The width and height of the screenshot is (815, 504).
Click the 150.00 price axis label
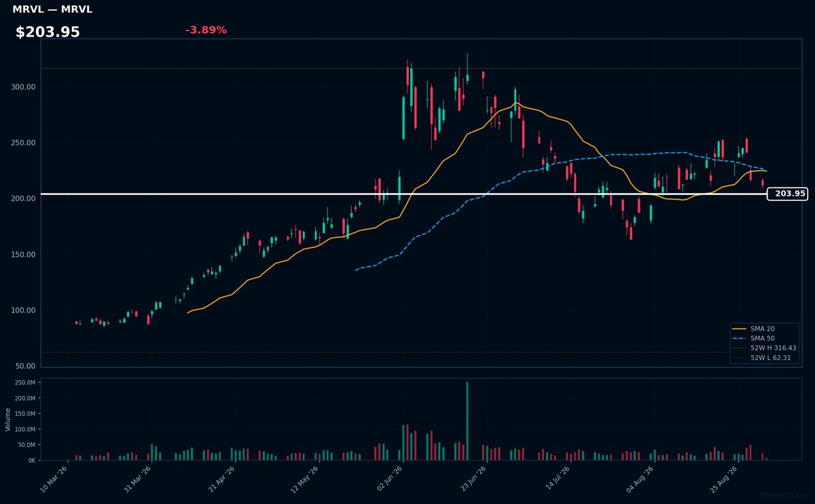23,255
